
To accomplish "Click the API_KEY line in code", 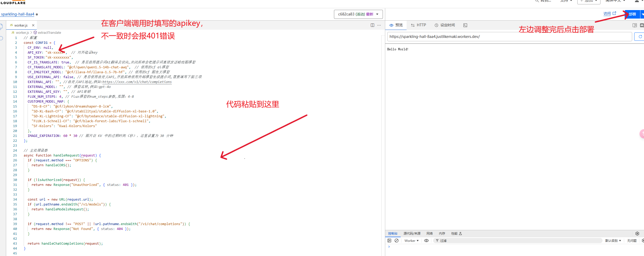I will click(x=63, y=53).
